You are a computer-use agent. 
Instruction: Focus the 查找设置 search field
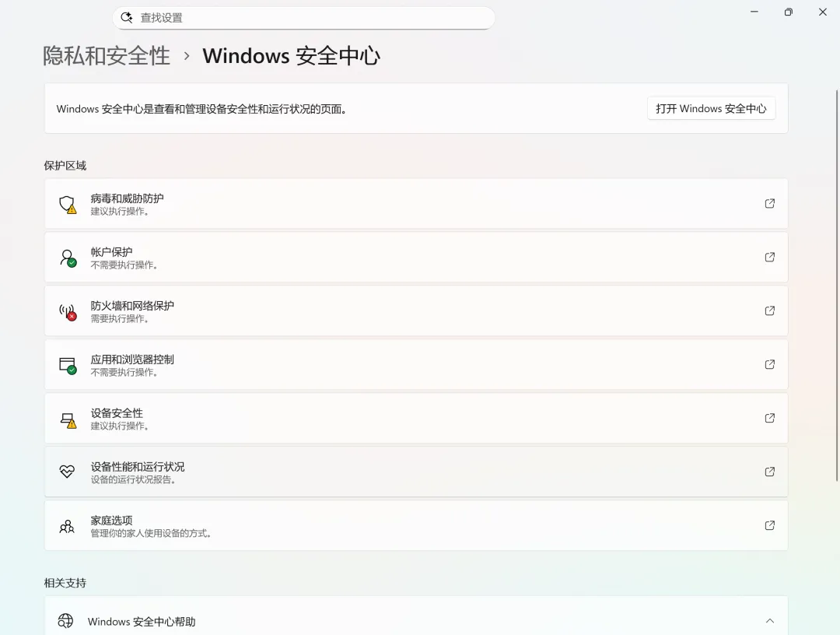[x=304, y=18]
